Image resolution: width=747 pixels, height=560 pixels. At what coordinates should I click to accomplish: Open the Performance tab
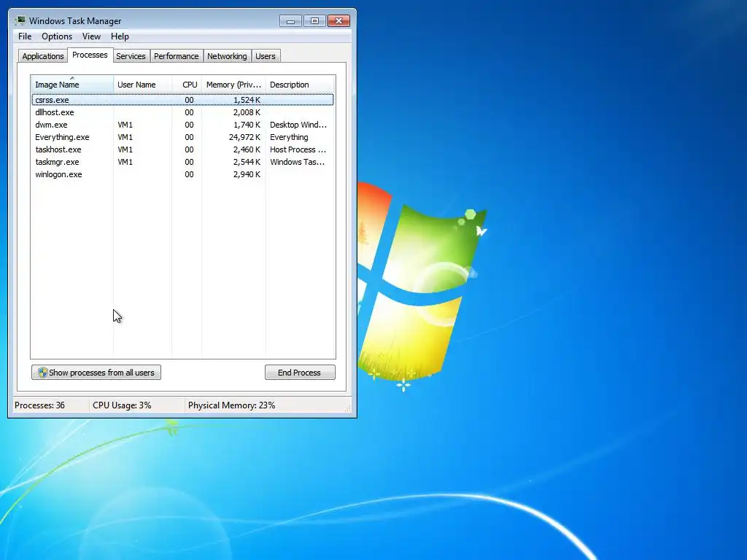tap(177, 56)
